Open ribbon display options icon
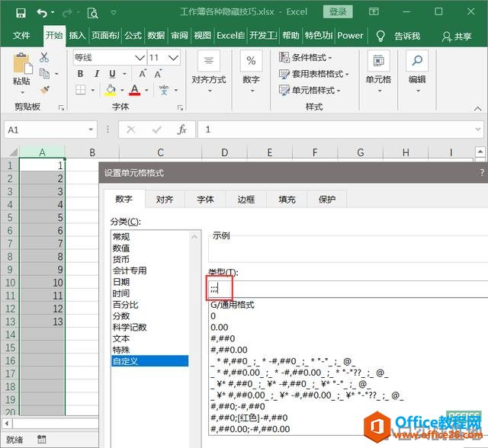The height and width of the screenshot is (448, 488). pos(374,12)
